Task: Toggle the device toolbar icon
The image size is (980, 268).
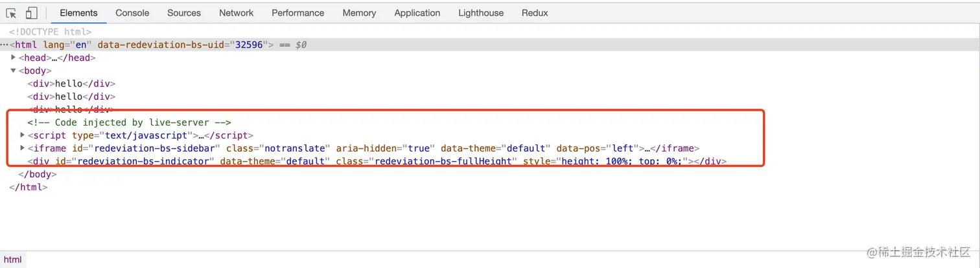Action: click(31, 13)
